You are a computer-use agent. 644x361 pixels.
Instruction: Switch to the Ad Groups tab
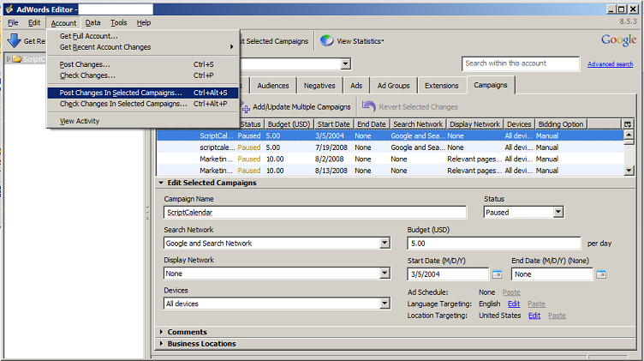[393, 86]
